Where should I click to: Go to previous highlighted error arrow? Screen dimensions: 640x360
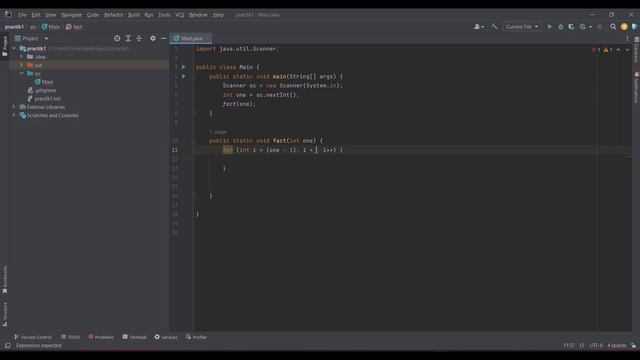(618, 50)
